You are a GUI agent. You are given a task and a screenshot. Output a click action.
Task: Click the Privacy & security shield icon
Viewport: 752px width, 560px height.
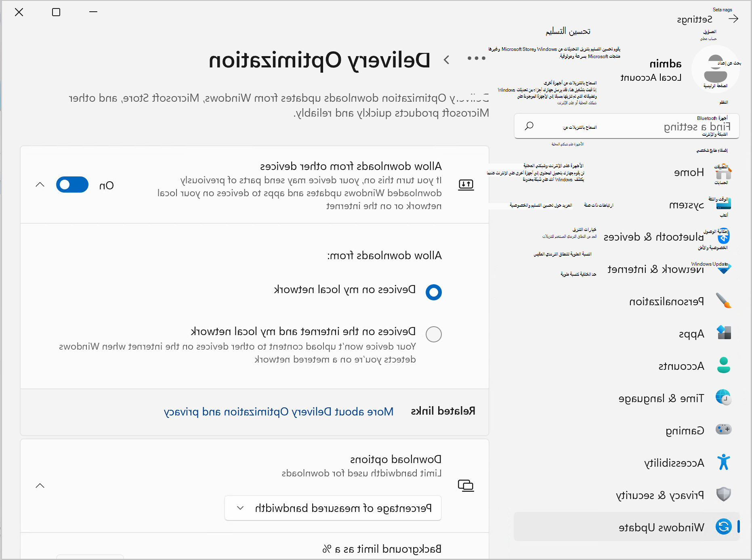point(723,494)
